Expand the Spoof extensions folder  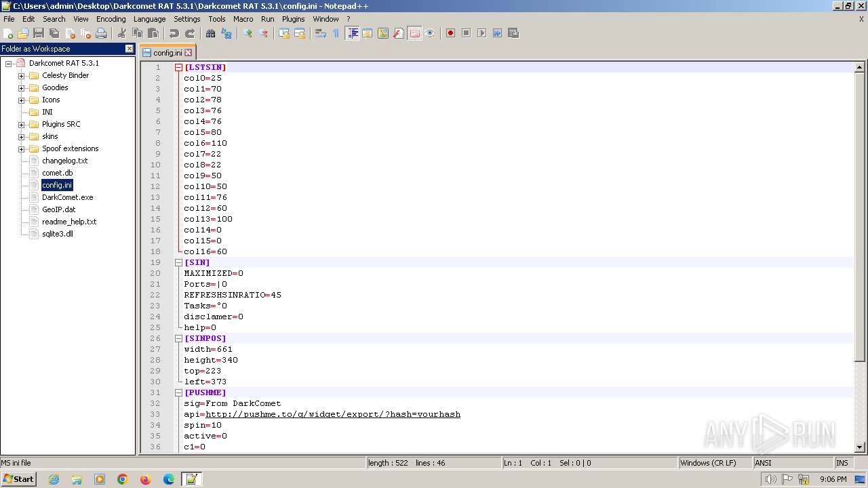21,148
